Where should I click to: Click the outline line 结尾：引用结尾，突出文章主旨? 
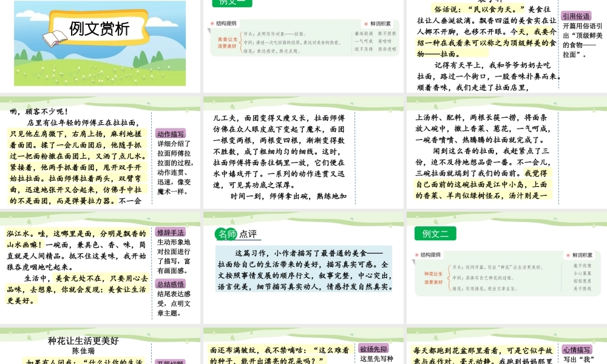click(484, 289)
